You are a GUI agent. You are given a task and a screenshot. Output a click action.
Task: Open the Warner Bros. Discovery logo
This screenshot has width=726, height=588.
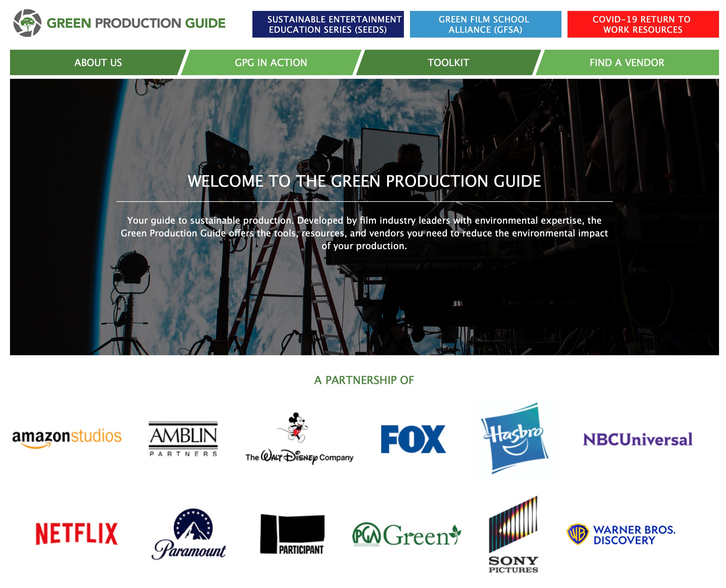click(621, 535)
